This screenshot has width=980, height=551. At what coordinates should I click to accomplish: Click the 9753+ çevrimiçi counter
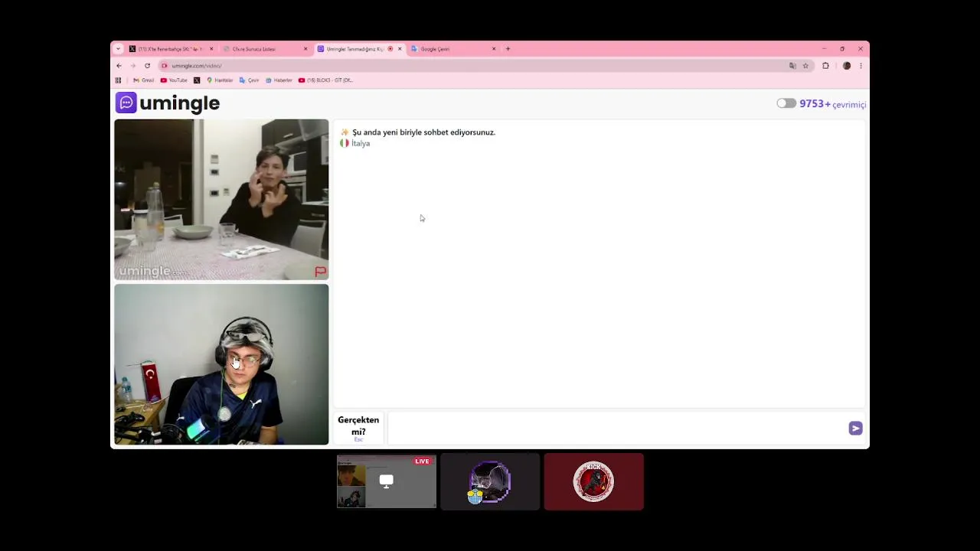coord(833,104)
